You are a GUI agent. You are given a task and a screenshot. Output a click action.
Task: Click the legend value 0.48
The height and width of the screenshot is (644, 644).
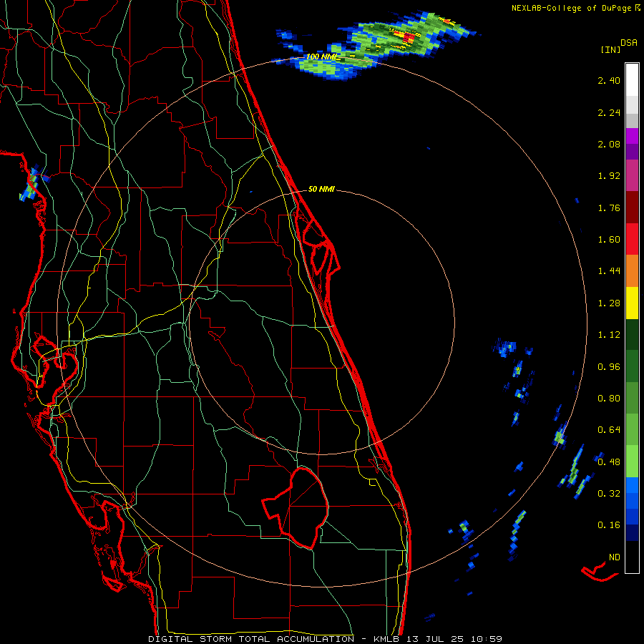(609, 462)
